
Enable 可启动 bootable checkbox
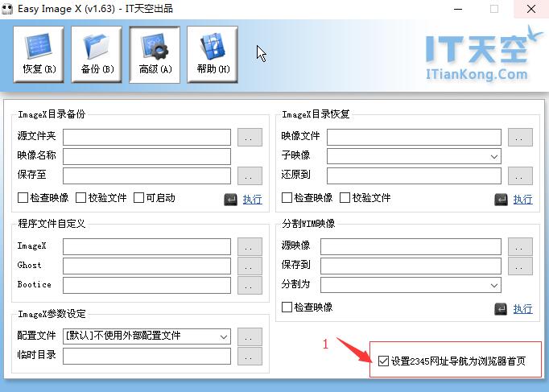(x=139, y=198)
